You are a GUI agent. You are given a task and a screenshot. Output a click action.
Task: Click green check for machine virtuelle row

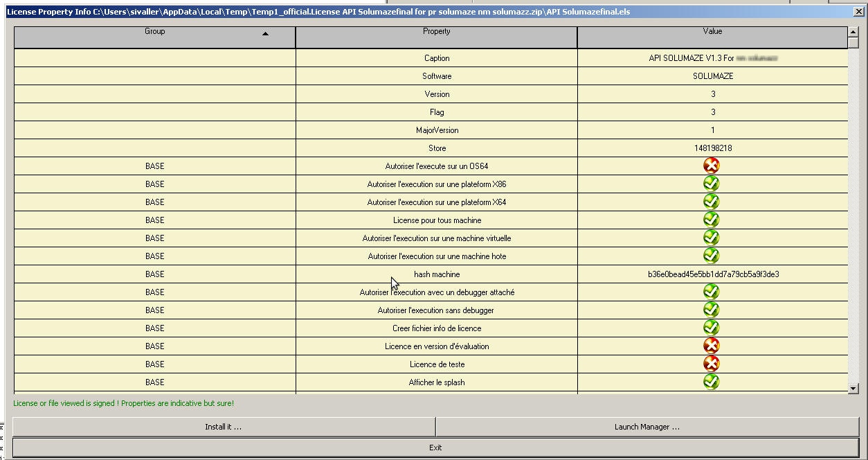click(x=711, y=238)
